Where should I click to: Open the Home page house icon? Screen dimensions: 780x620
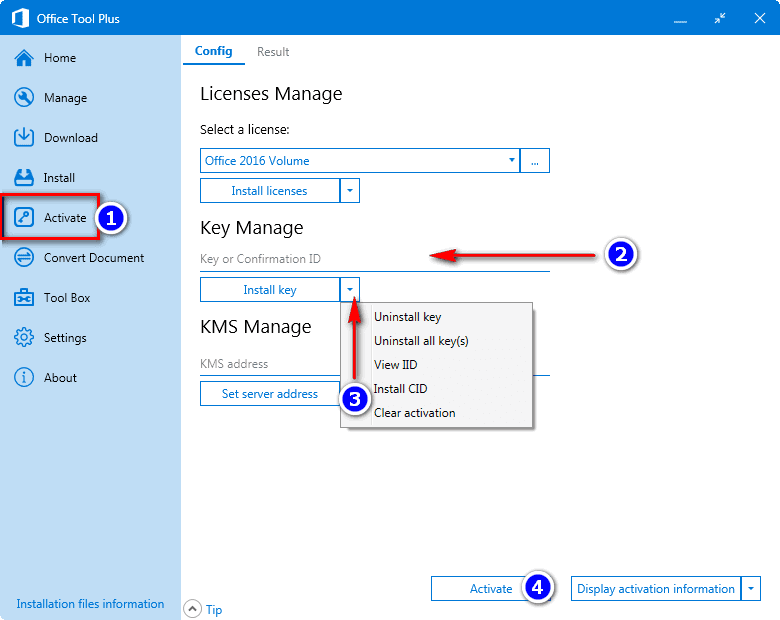(24, 58)
